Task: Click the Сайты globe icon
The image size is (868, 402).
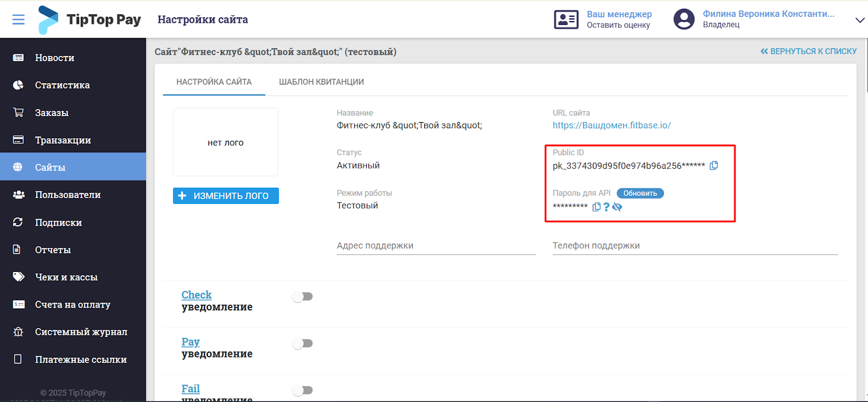Action: (18, 167)
